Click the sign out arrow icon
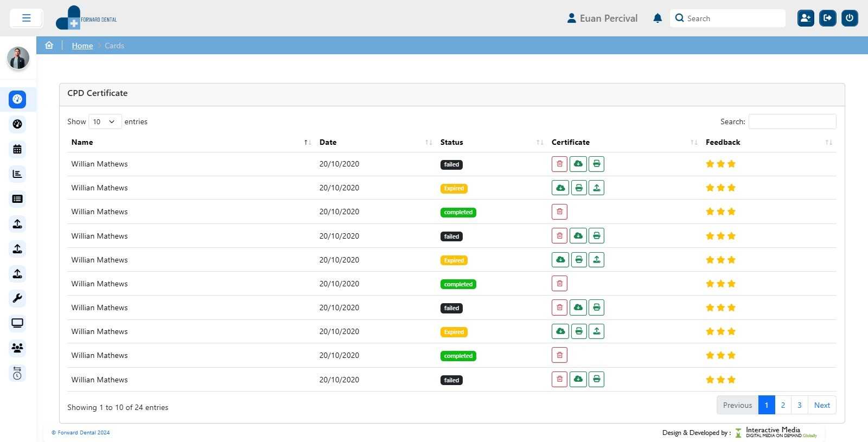 pyautogui.click(x=827, y=18)
